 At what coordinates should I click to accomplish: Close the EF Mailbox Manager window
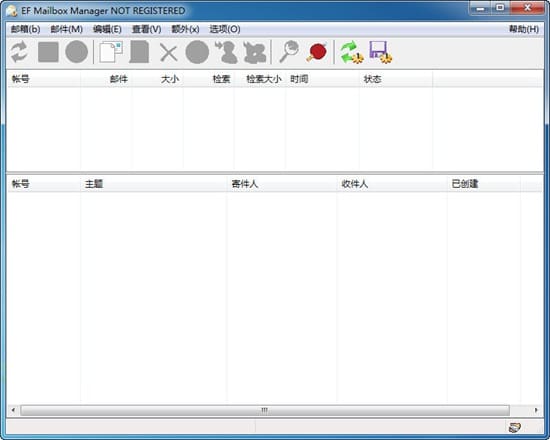pyautogui.click(x=527, y=8)
